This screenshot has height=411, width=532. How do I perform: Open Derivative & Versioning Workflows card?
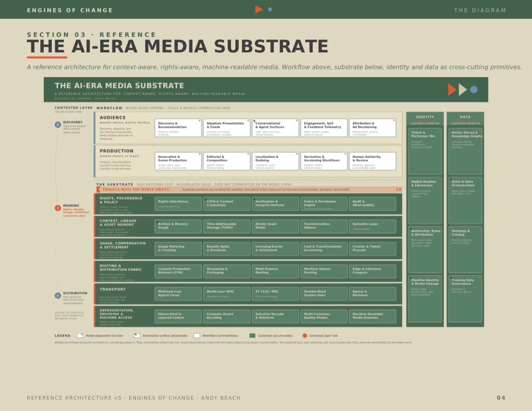(x=324, y=161)
